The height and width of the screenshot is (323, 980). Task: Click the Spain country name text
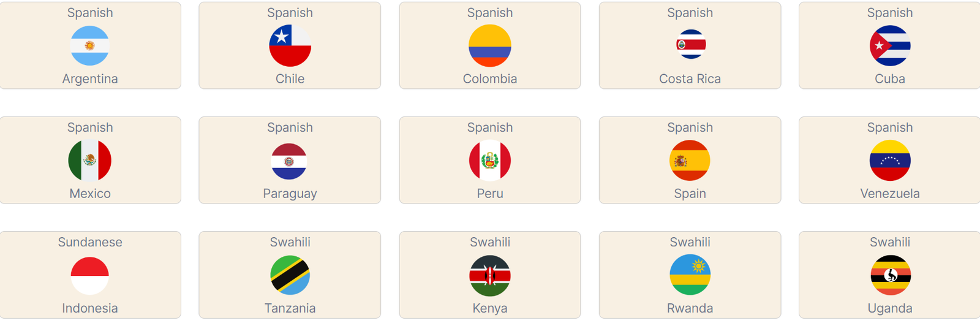pyautogui.click(x=690, y=194)
